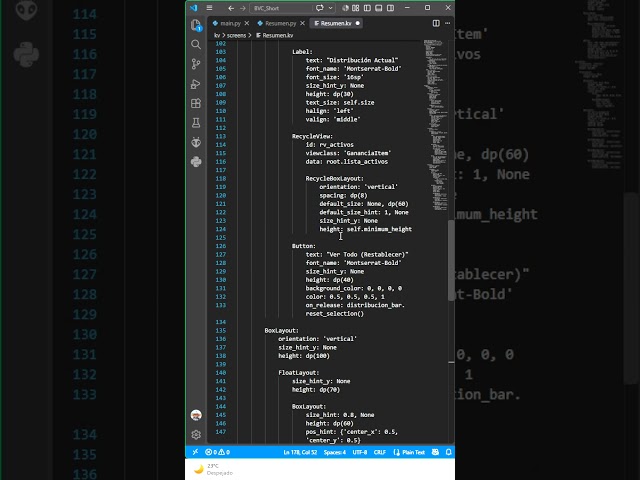Open the Search view in activity bar
The width and height of the screenshot is (640, 480).
point(196,44)
